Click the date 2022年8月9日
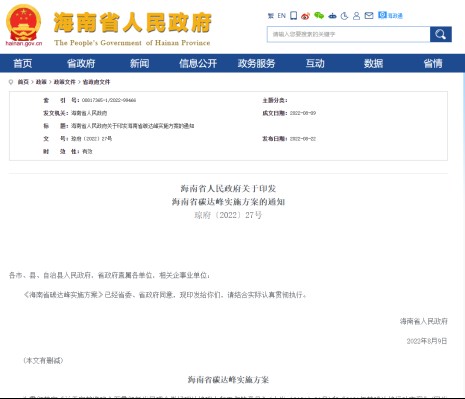This screenshot has height=399, width=465. coord(427,341)
